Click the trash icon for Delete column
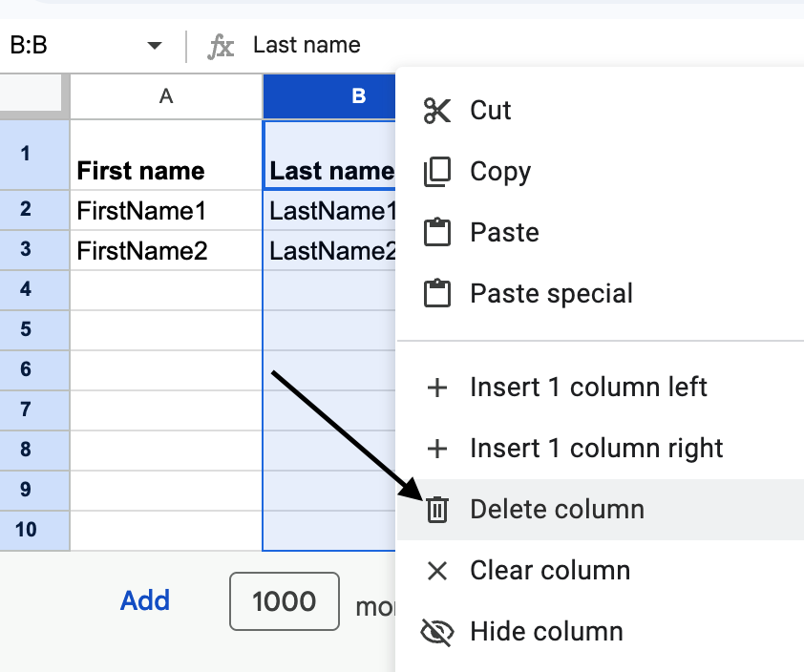The width and height of the screenshot is (804, 672). (436, 510)
